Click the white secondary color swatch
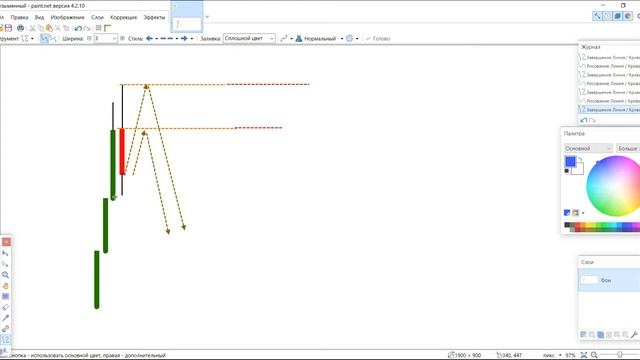Viewport: 640px width, 360px height. 578,169
